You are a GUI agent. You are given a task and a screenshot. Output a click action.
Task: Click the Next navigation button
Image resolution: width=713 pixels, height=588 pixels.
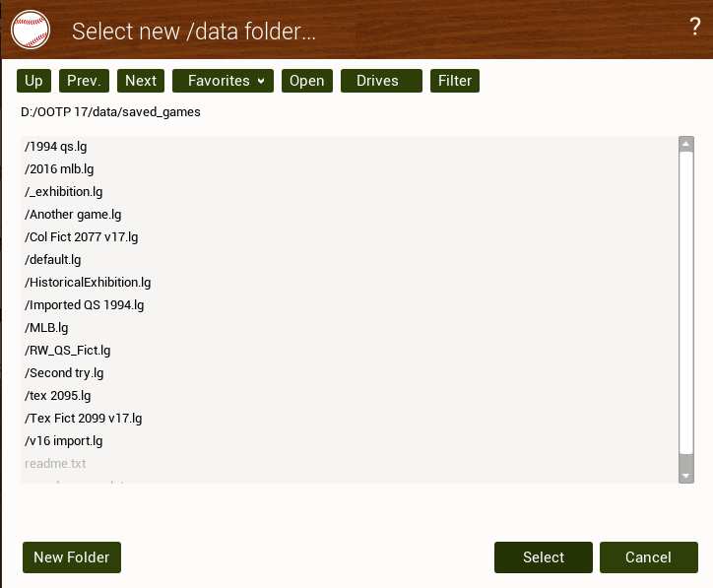[x=141, y=81]
